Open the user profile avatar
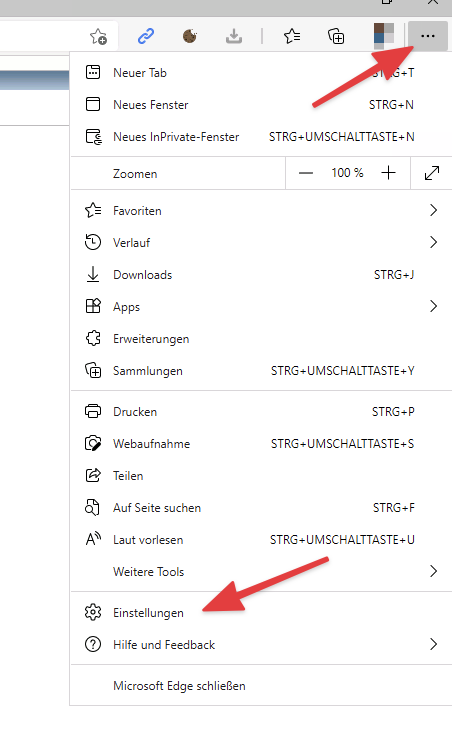 (383, 36)
